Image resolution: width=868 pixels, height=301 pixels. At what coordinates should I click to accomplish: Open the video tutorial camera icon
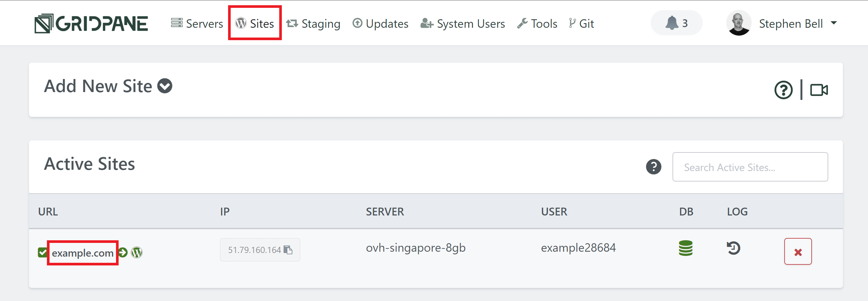[819, 90]
